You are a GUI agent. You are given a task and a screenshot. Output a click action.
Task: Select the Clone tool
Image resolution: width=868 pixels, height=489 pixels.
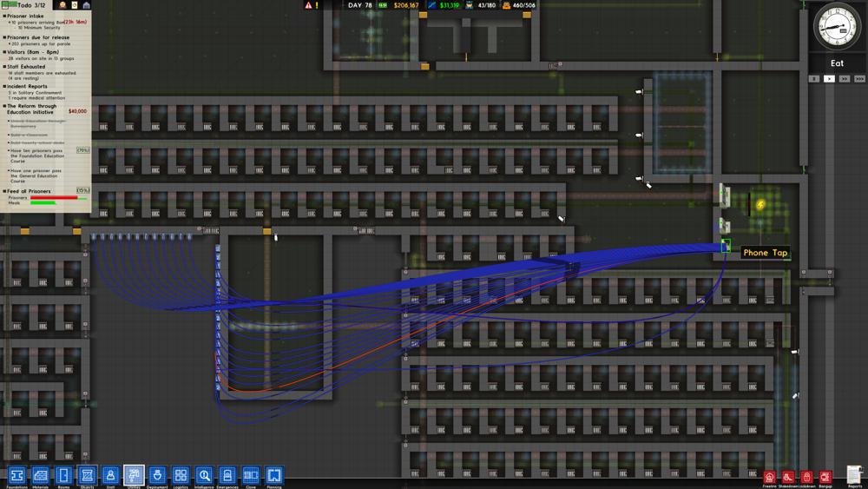pyautogui.click(x=251, y=475)
